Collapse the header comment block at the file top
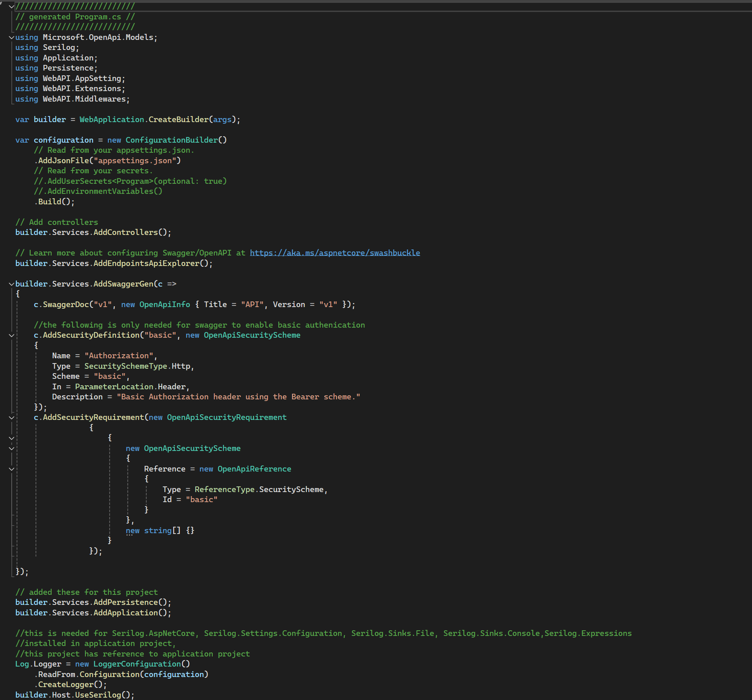 point(12,6)
